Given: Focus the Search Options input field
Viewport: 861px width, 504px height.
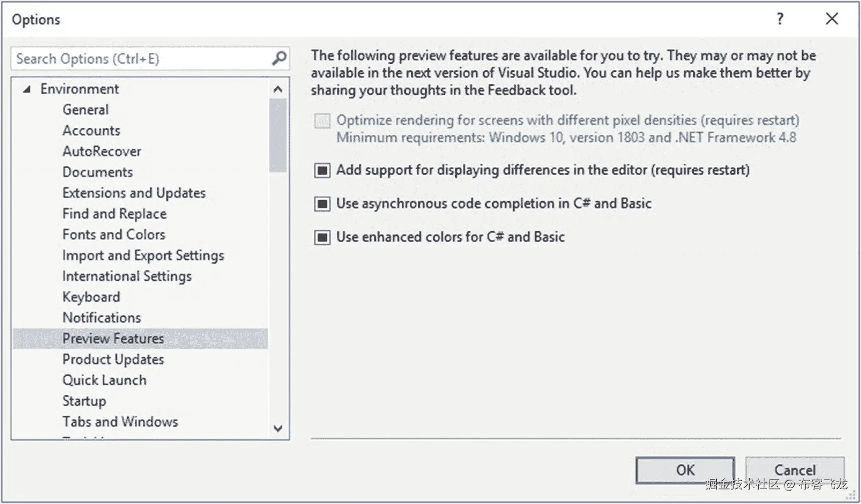Looking at the screenshot, I should pyautogui.click(x=140, y=59).
